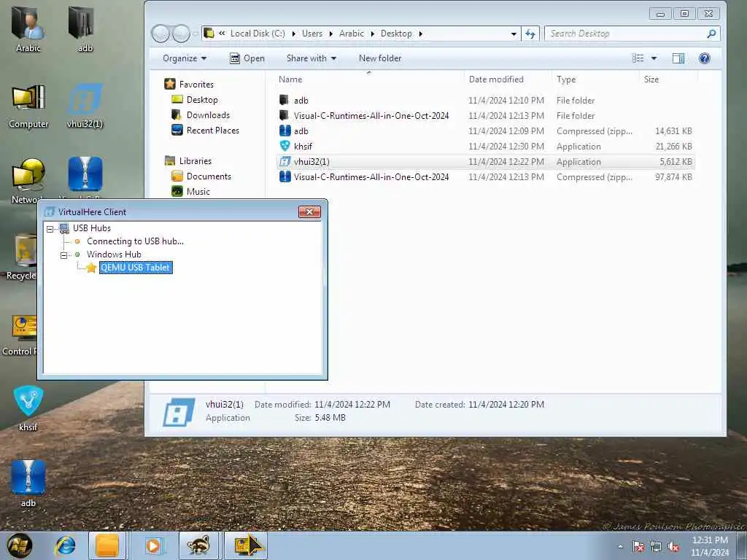747x560 pixels.
Task: Launch Internet Explorer from taskbar
Action: (66, 545)
